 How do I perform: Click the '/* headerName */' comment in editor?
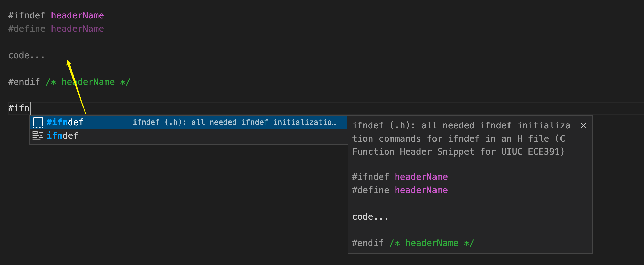[x=88, y=82]
